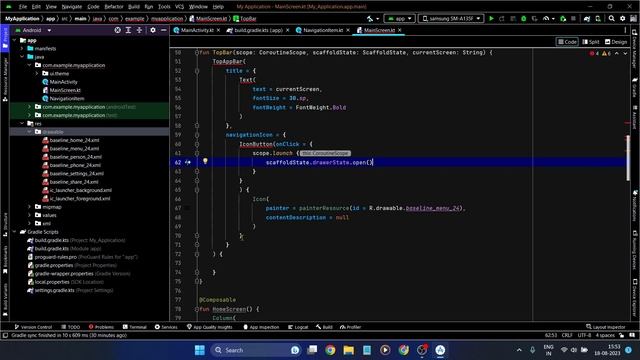
Task: Click the red error count indicator
Action: (x=594, y=53)
